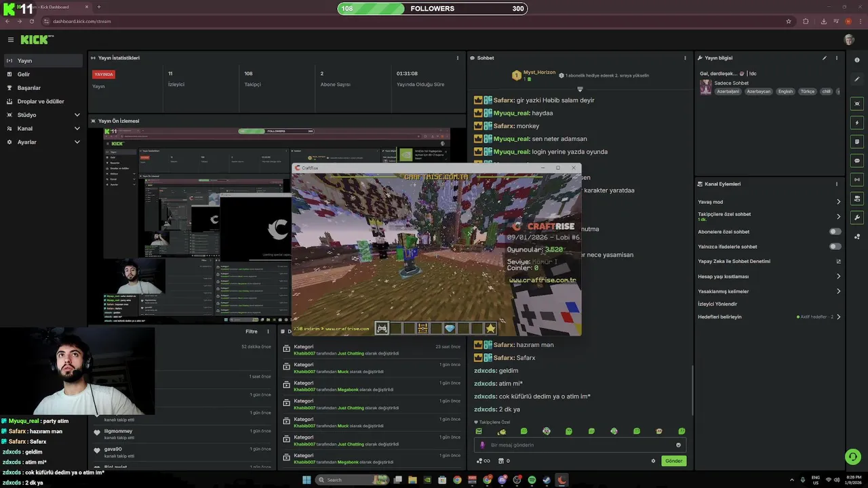Expand the Stüdyo sidebar section
This screenshot has height=488, width=868.
[43, 115]
